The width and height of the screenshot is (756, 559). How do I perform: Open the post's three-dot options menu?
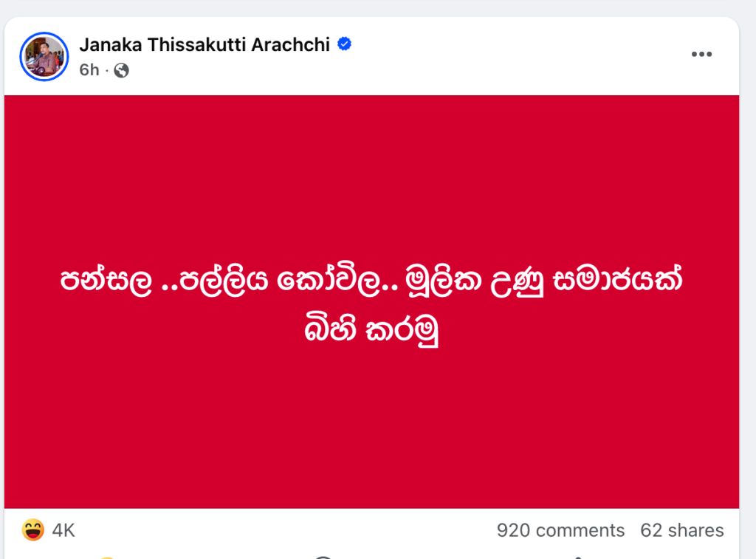pos(701,55)
